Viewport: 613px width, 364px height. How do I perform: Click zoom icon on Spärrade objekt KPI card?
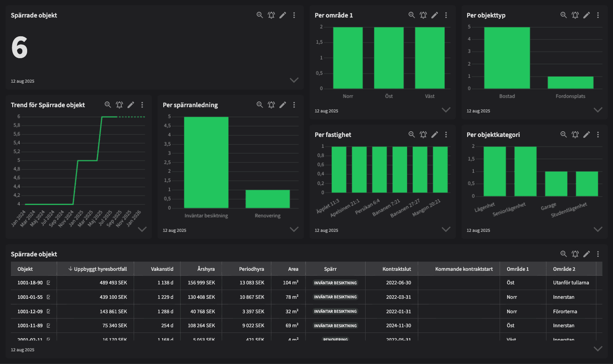[x=260, y=15]
